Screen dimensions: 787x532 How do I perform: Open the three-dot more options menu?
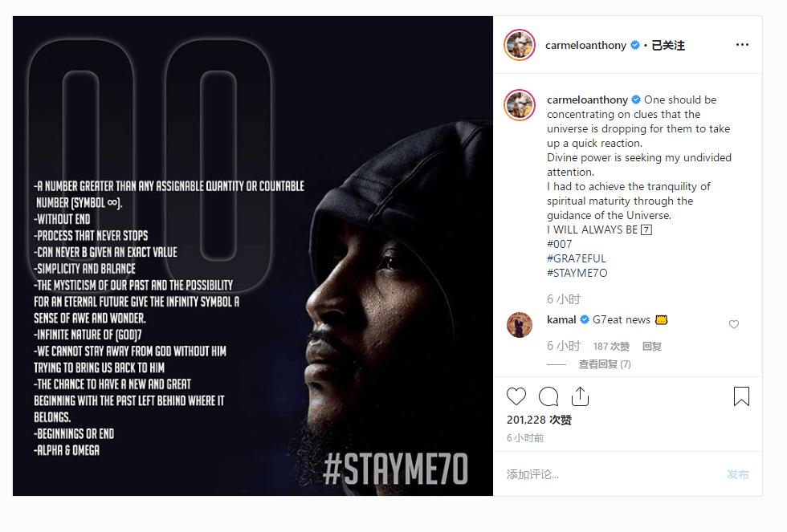click(x=742, y=45)
